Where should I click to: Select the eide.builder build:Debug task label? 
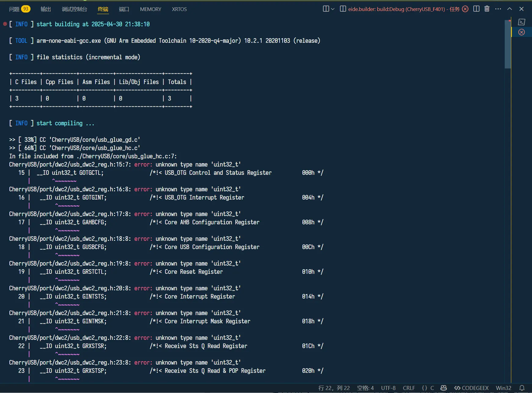[x=404, y=9]
